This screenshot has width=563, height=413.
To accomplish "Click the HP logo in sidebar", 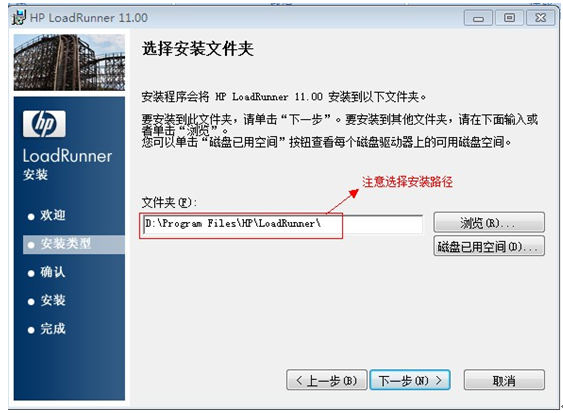I will tap(44, 124).
